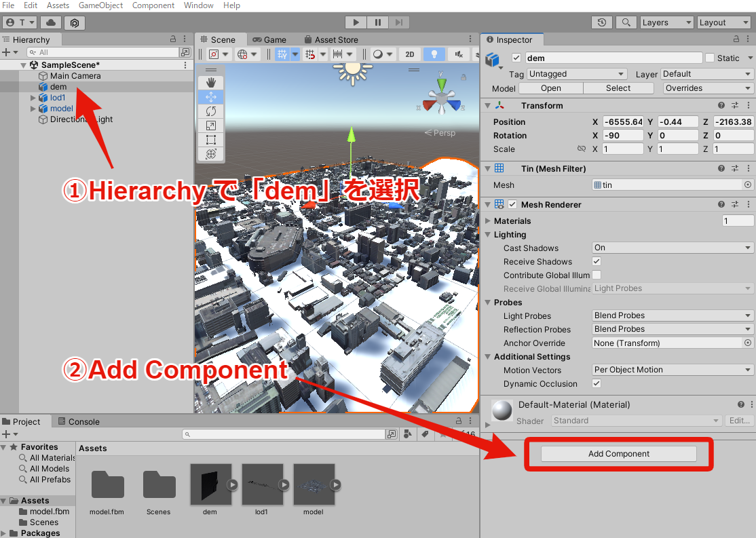Open Reflection Probes dropdown
Viewport: 756px width, 538px height.
[673, 329]
